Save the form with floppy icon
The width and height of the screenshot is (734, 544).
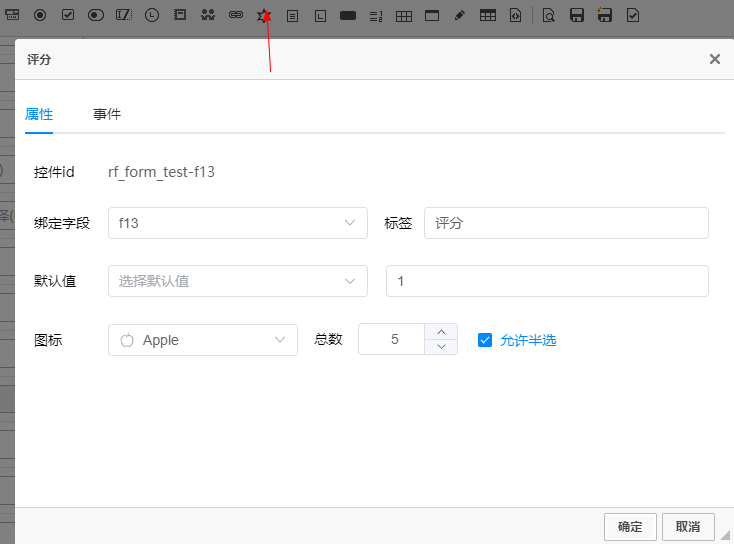tap(577, 15)
